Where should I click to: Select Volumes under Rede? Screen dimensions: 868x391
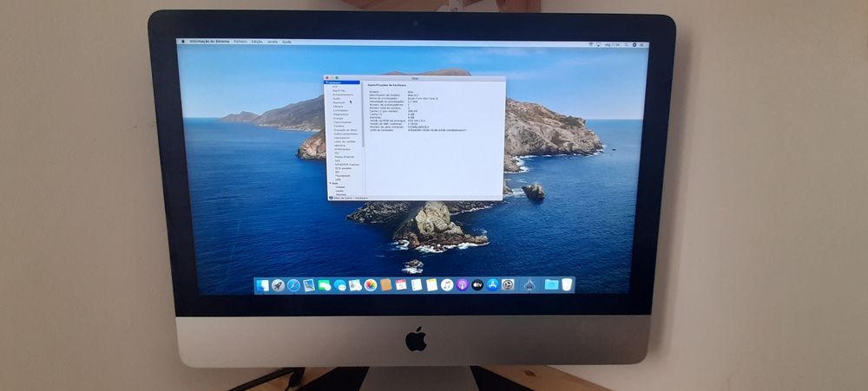pyautogui.click(x=341, y=195)
